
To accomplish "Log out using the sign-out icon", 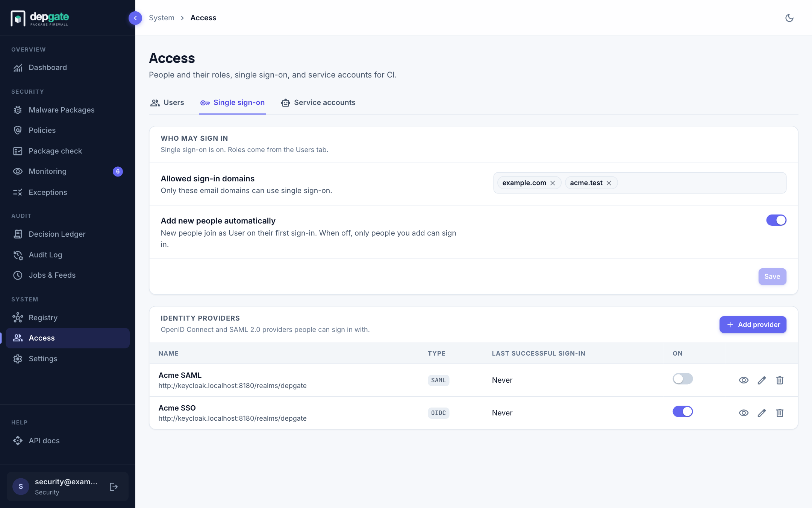I will click(x=114, y=487).
